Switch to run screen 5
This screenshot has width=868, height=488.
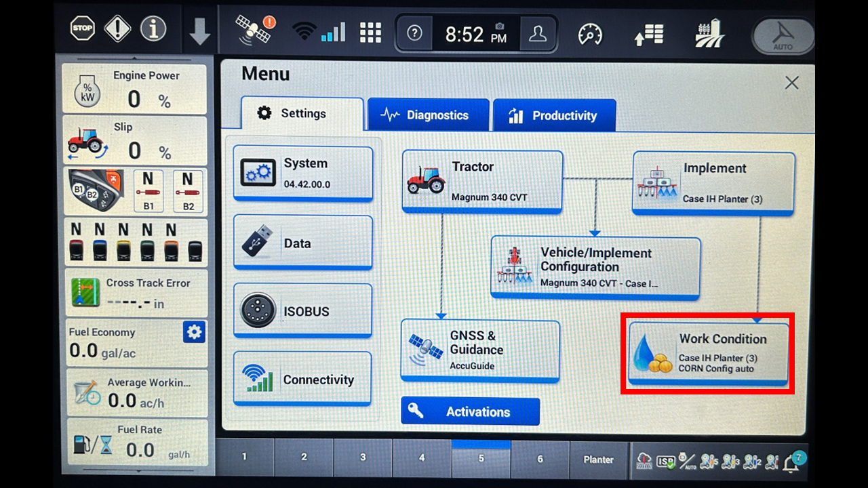(x=481, y=457)
